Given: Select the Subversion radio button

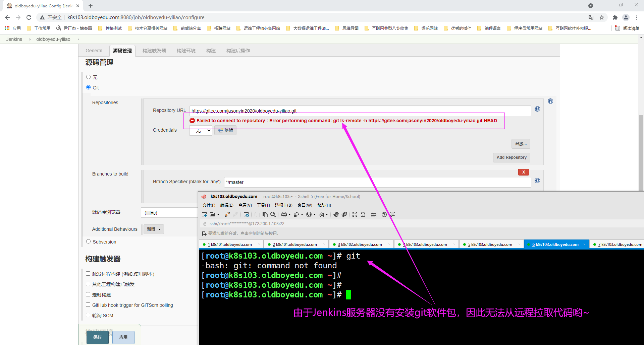Looking at the screenshot, I should (x=89, y=241).
